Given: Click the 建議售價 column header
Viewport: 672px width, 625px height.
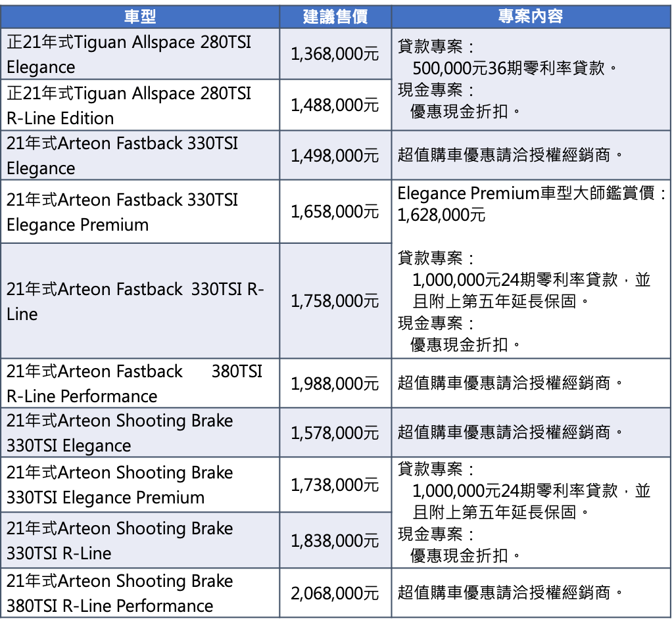Looking at the screenshot, I should [x=335, y=16].
